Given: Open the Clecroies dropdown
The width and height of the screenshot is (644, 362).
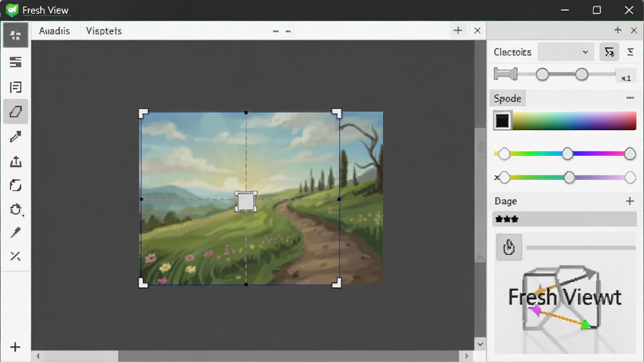Looking at the screenshot, I should (565, 52).
